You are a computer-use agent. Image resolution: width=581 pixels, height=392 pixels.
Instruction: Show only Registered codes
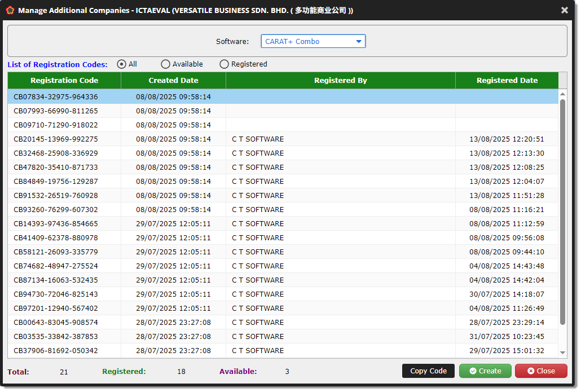click(224, 64)
